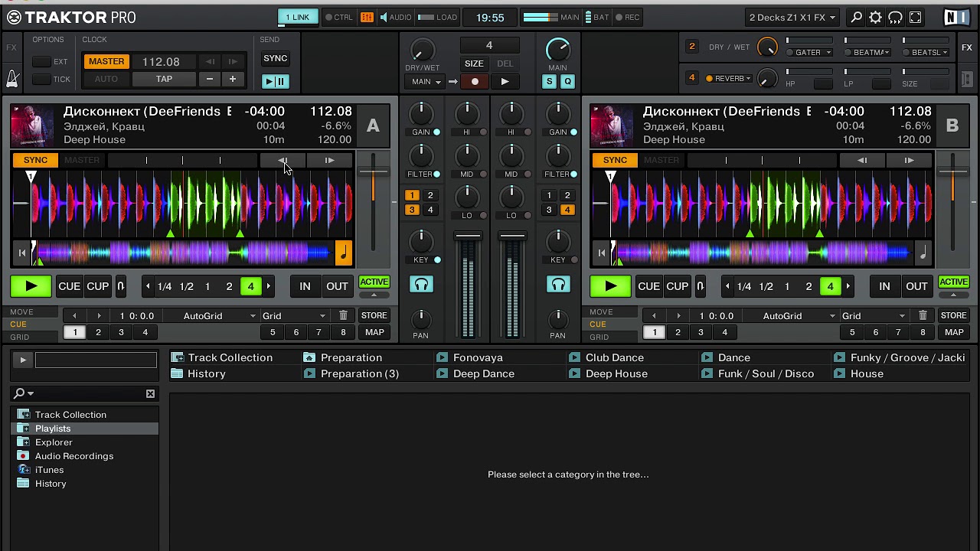Open Deck B Grid type dropdown

[x=874, y=315]
